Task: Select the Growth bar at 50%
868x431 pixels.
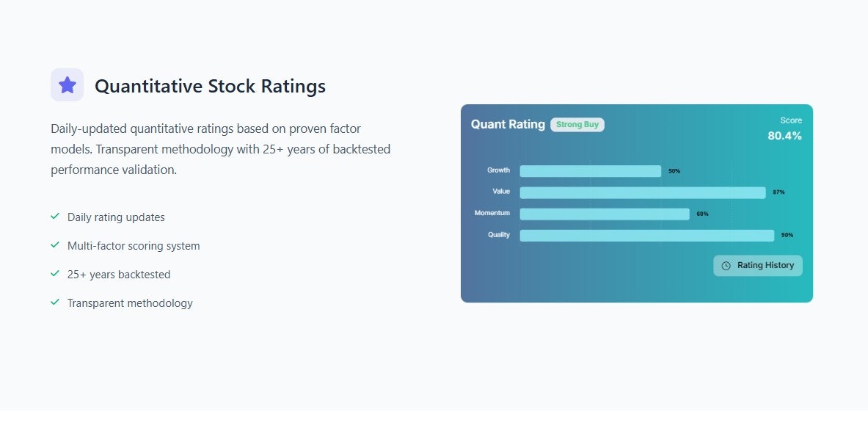Action: 590,171
